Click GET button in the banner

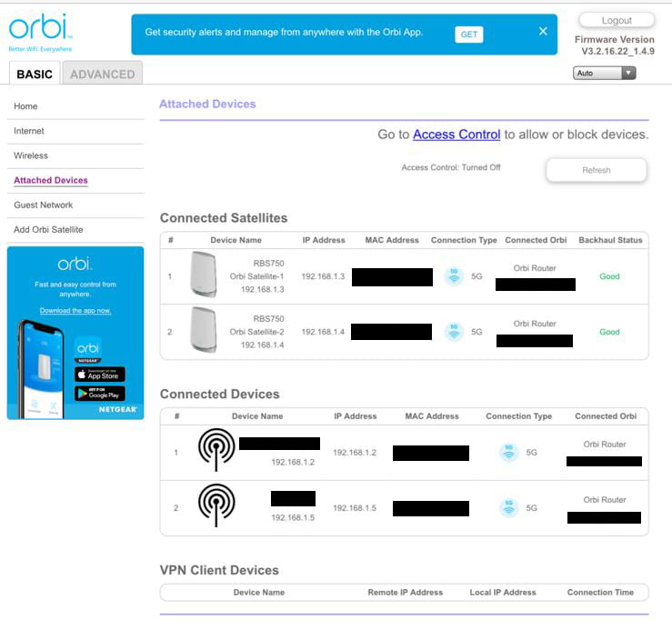(469, 35)
